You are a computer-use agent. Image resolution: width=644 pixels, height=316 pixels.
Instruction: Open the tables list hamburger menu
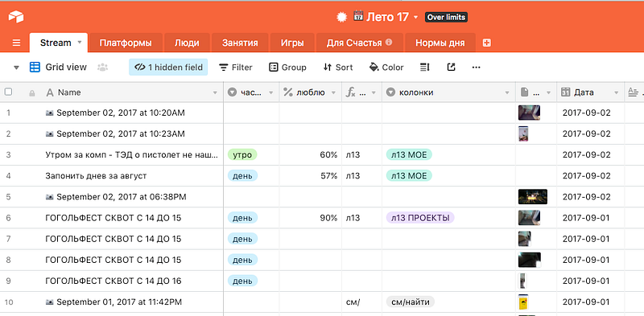16,43
